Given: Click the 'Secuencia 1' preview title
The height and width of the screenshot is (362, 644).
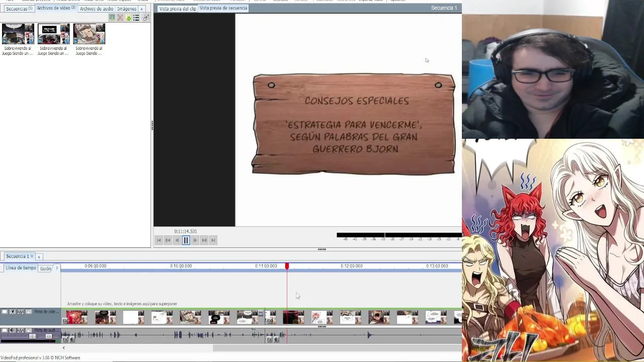Looking at the screenshot, I should [x=444, y=8].
